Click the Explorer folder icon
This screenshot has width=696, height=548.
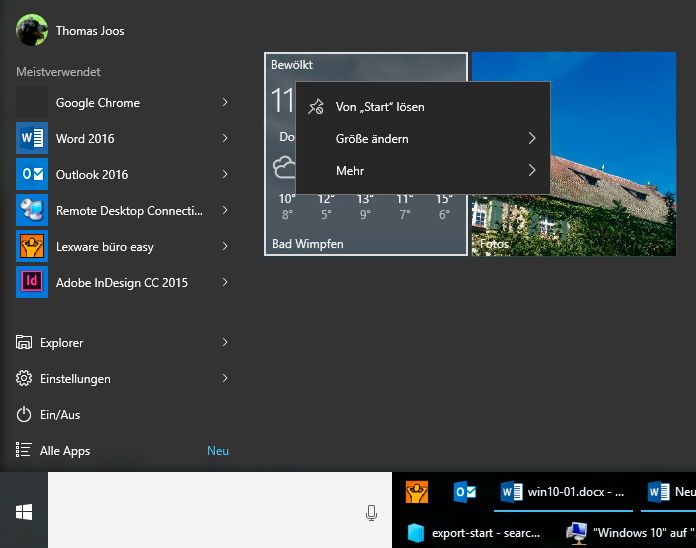[x=24, y=342]
